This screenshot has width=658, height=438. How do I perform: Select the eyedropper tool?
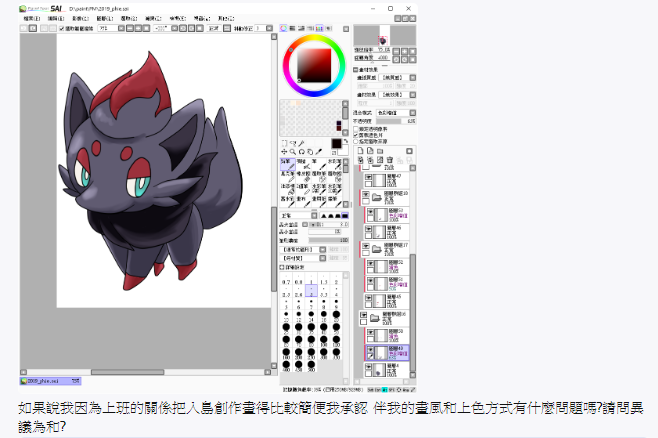319,152
